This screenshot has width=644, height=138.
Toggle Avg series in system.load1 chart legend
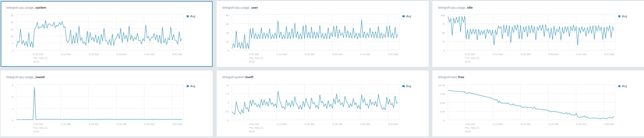tap(406, 86)
